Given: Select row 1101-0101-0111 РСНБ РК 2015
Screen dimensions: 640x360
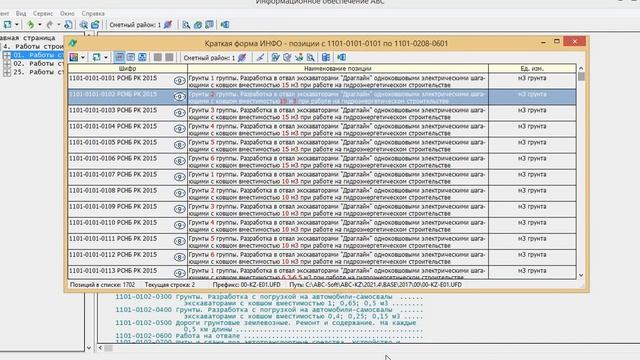Looking at the screenshot, I should [322, 242].
